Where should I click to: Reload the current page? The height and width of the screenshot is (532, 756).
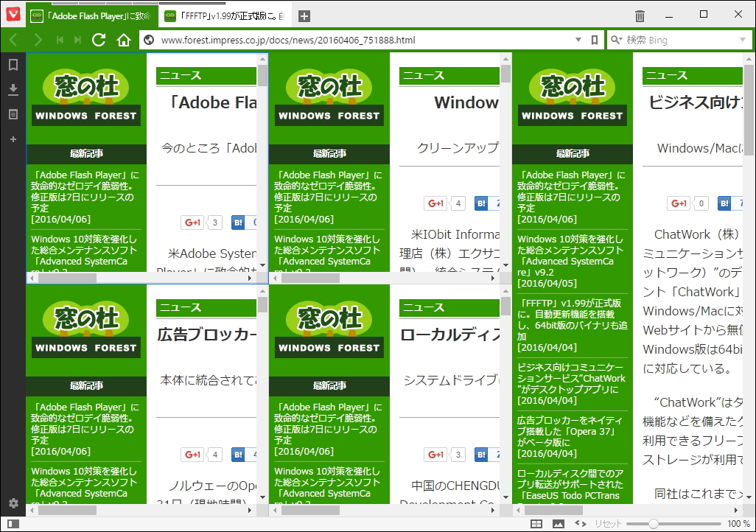(99, 41)
